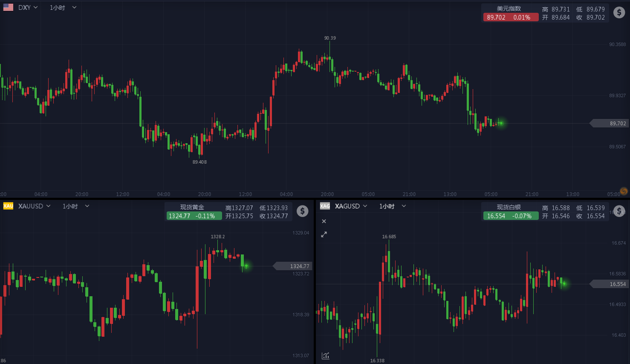Image resolution: width=630 pixels, height=364 pixels.
Task: Click the 低 89.679 value in DXY panel
Action: coord(590,9)
